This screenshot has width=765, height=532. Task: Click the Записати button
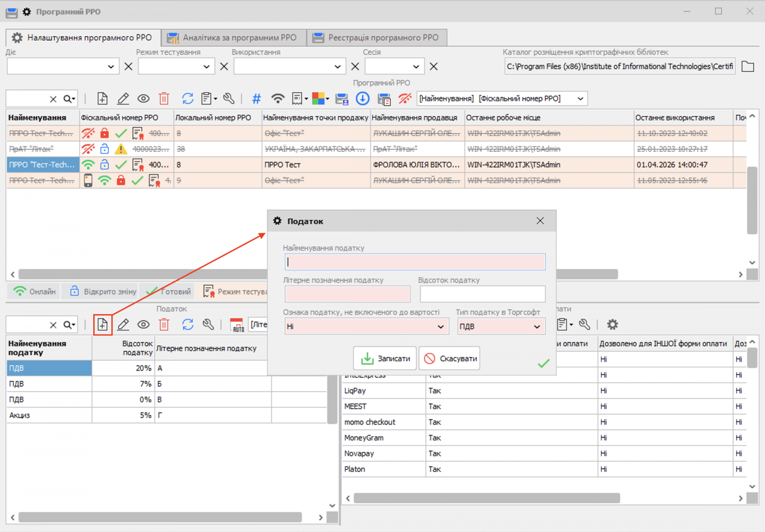click(385, 358)
